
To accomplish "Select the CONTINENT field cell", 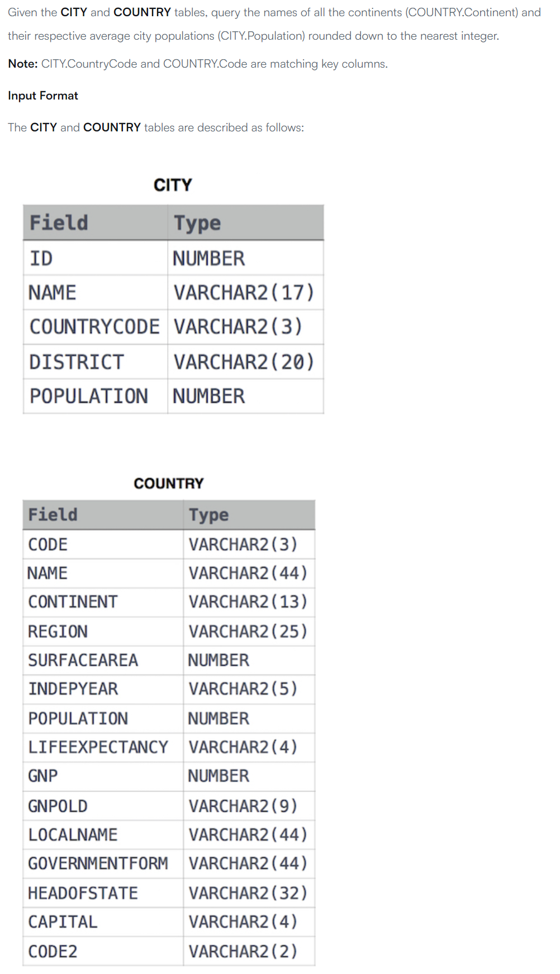I will tap(103, 602).
